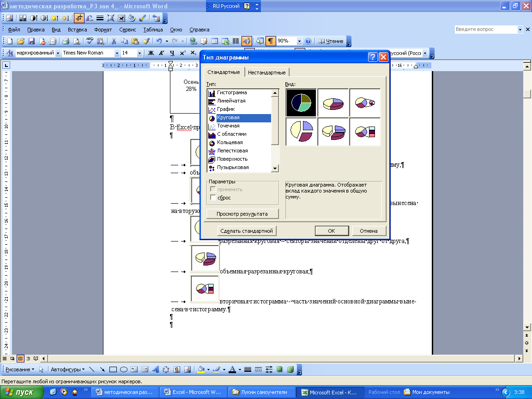The image size is (532, 399).
Task: Select the Rectangle tool in Drawing toolbar
Action: [x=113, y=369]
